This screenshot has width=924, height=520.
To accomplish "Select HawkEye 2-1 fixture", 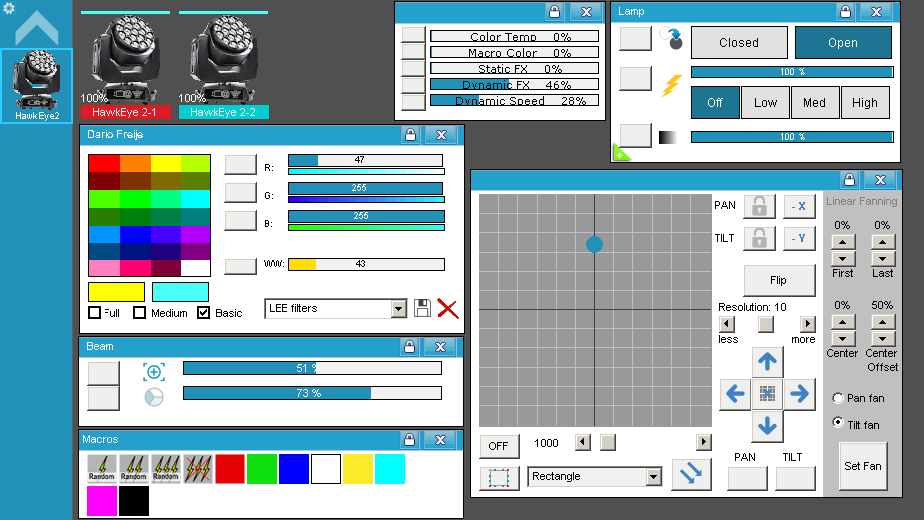I will coord(126,65).
